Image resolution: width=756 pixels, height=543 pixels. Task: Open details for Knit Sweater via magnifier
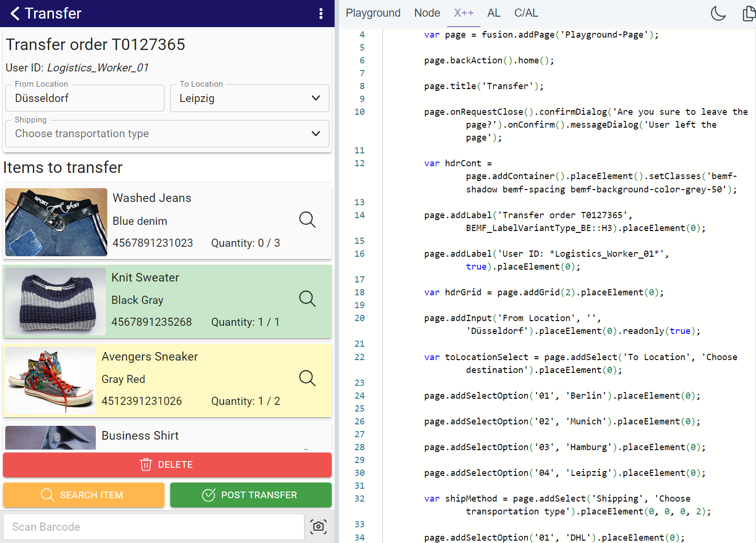click(307, 299)
